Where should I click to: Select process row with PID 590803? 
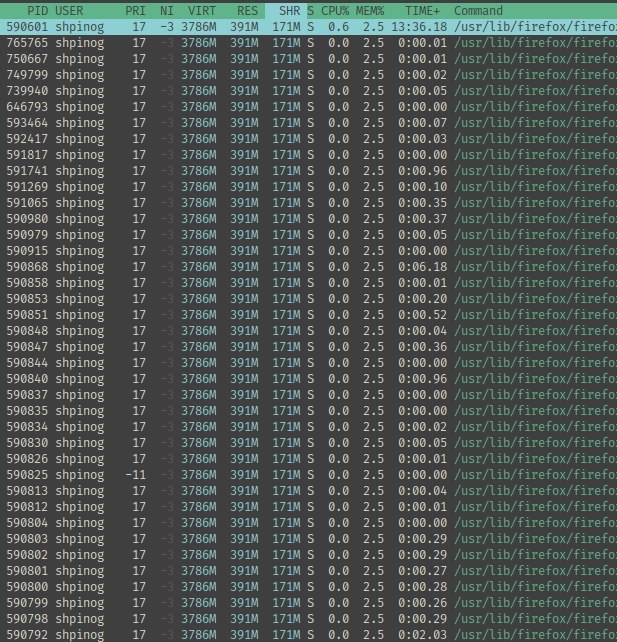[x=308, y=538]
